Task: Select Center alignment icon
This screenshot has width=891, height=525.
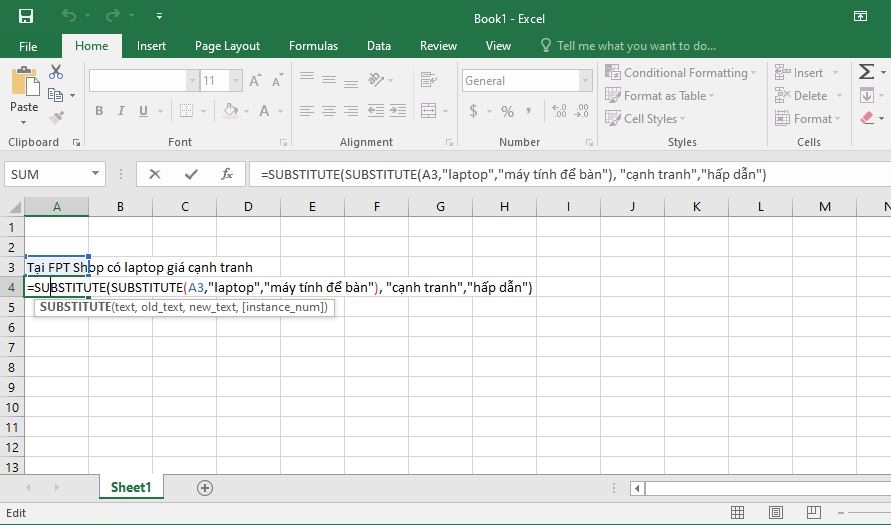Action: 329,111
